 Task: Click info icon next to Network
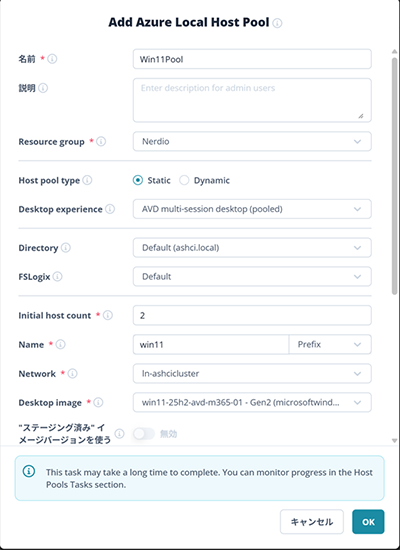click(x=72, y=374)
